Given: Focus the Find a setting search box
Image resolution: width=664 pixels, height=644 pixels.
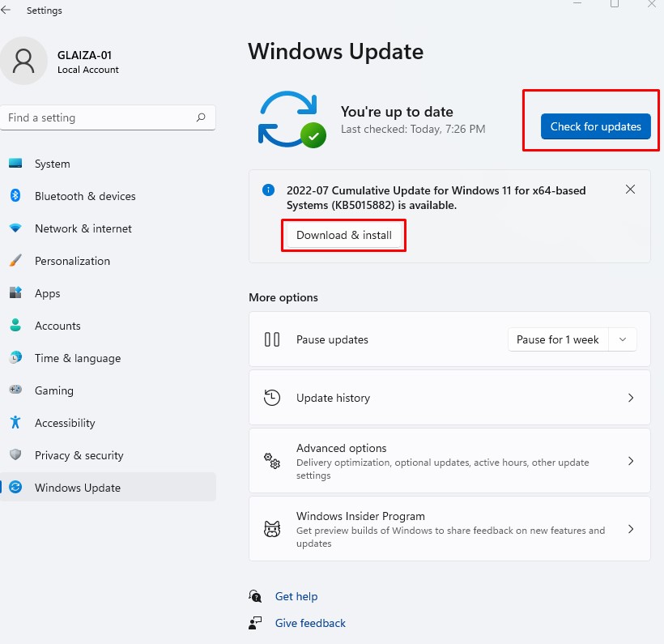Looking at the screenshot, I should click(x=97, y=117).
